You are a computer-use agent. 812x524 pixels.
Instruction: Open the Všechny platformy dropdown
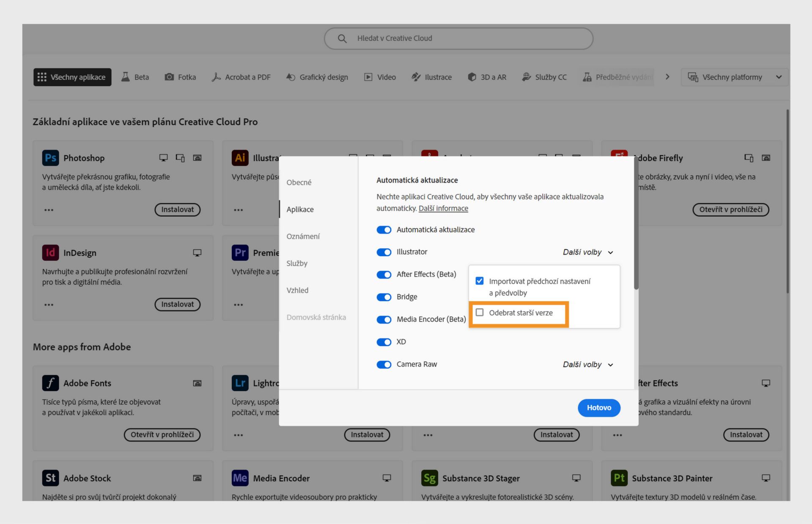pos(735,77)
